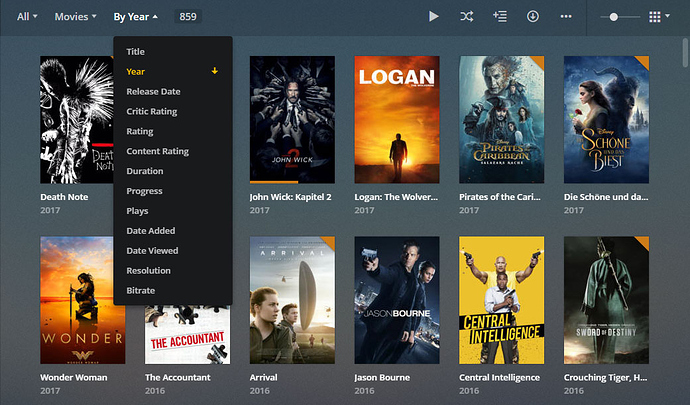Click the 2016 year under Jason Bourne

click(364, 390)
